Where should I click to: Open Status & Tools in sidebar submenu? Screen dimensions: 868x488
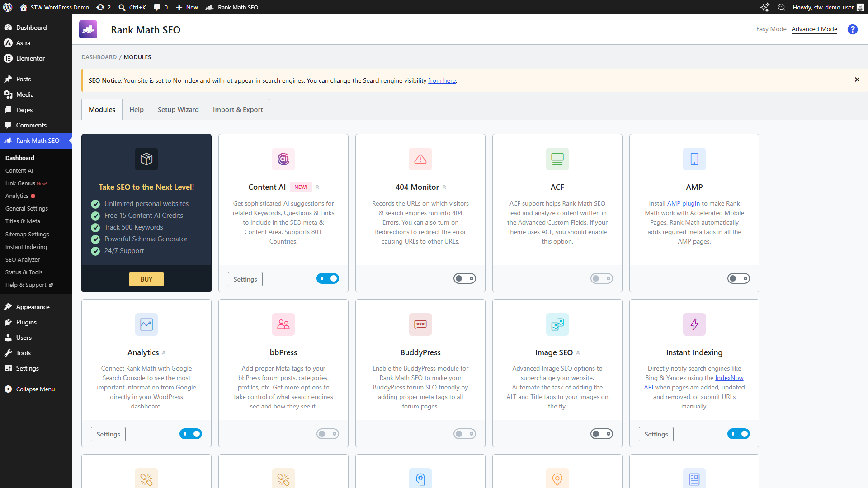[24, 272]
